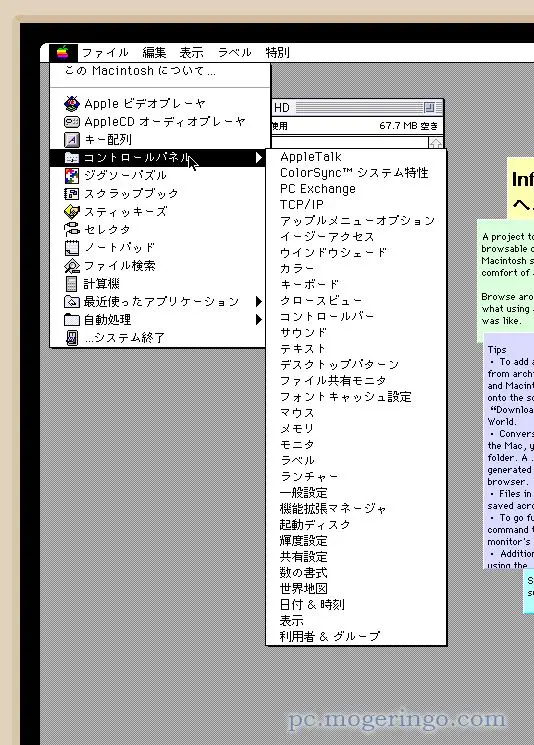Select TCP/IP control panel
534x745 pixels.
click(356, 205)
